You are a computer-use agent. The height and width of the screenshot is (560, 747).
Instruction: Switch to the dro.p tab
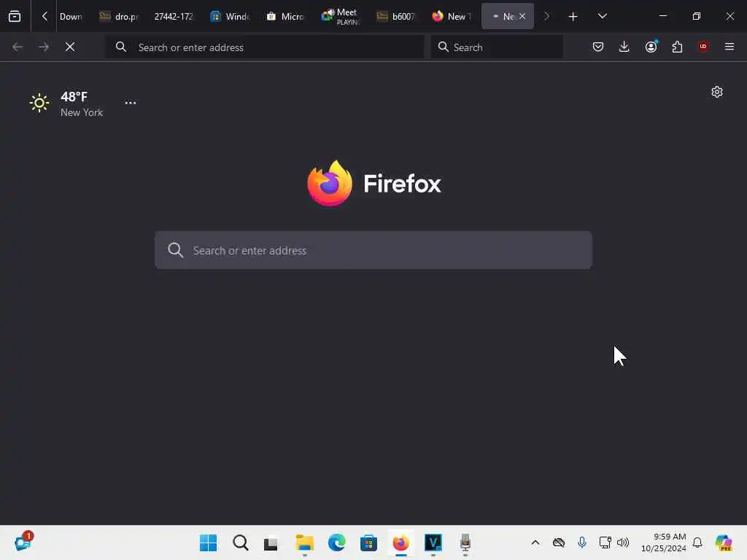coord(120,16)
